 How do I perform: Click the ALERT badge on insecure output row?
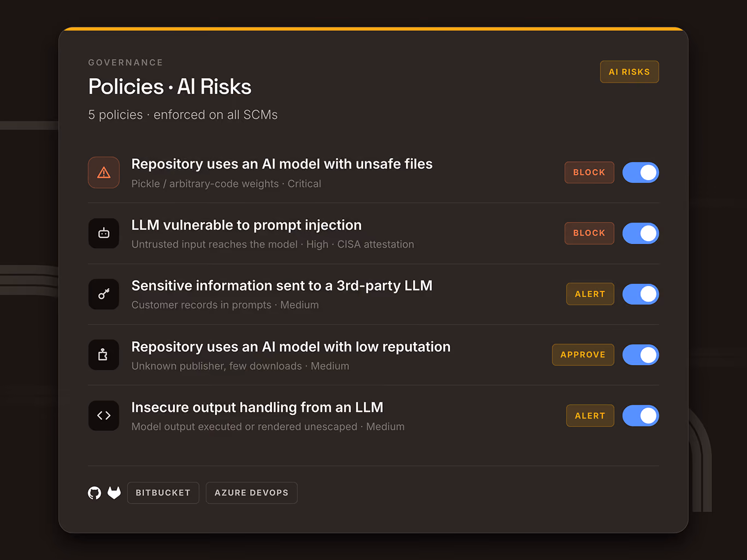(590, 416)
